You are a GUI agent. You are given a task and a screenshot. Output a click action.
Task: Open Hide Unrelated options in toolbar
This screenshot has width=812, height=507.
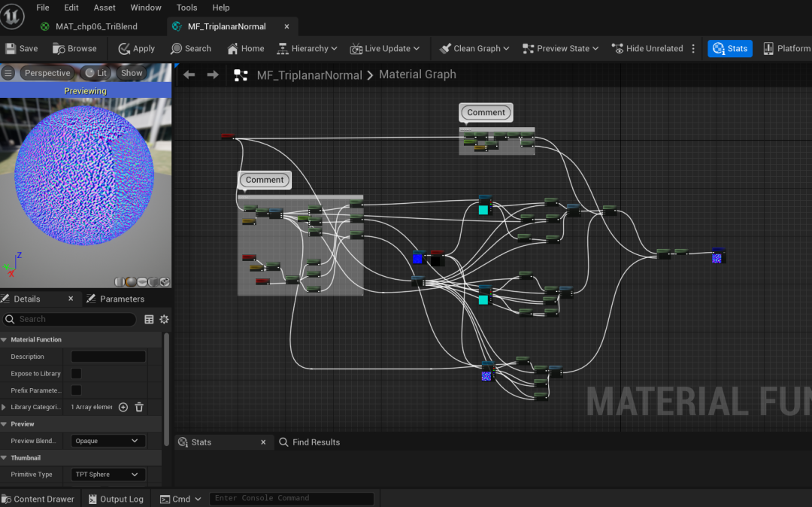(647, 48)
